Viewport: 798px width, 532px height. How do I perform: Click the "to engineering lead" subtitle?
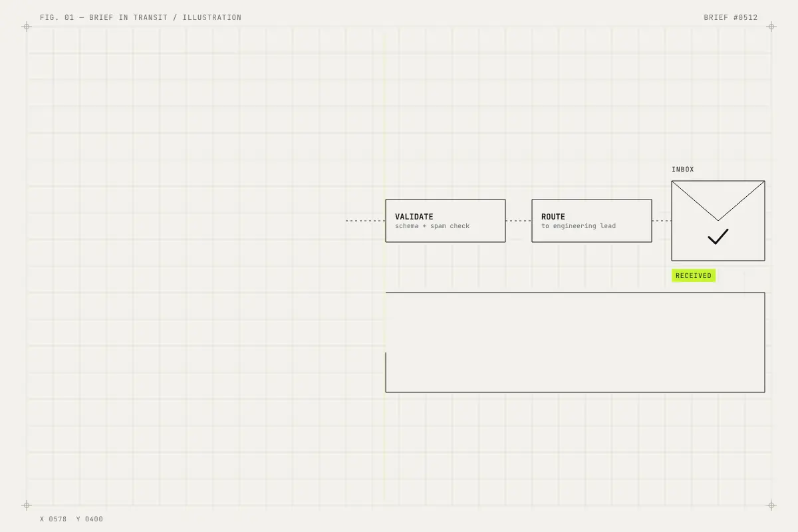point(579,226)
